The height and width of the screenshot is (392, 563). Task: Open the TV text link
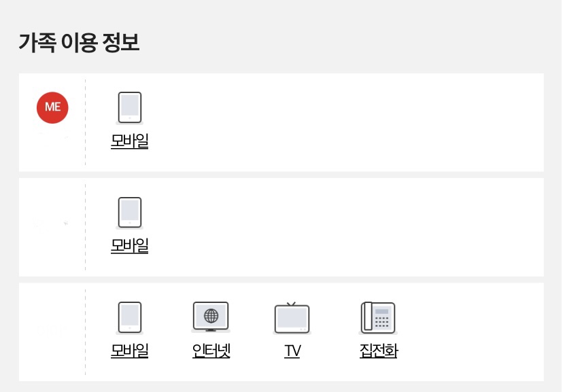point(292,351)
